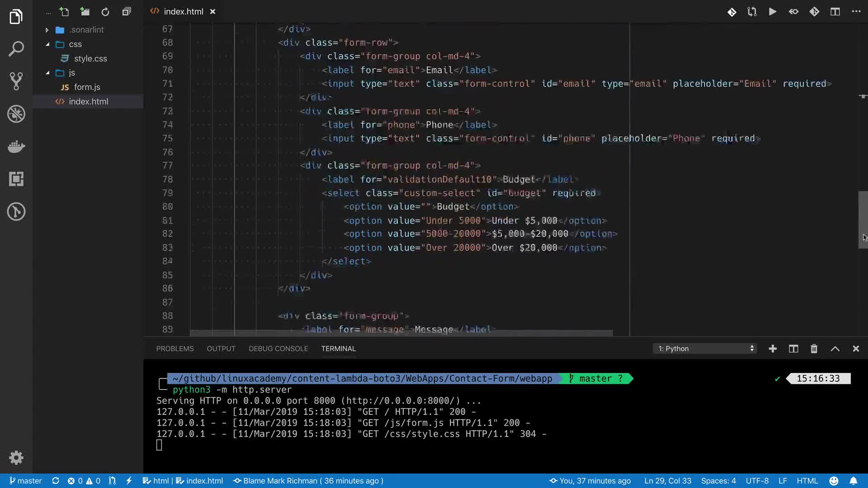Split the editor with layout icon
The width and height of the screenshot is (868, 488).
tap(835, 12)
